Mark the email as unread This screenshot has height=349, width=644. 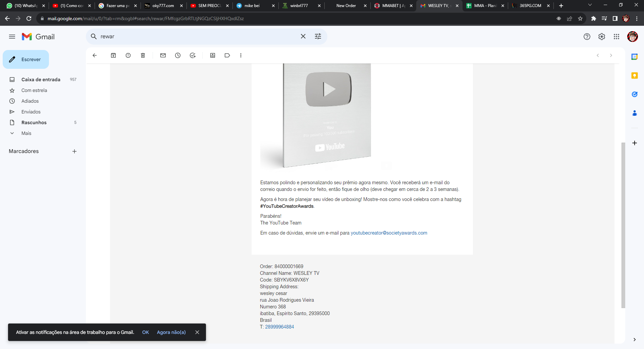pyautogui.click(x=163, y=55)
